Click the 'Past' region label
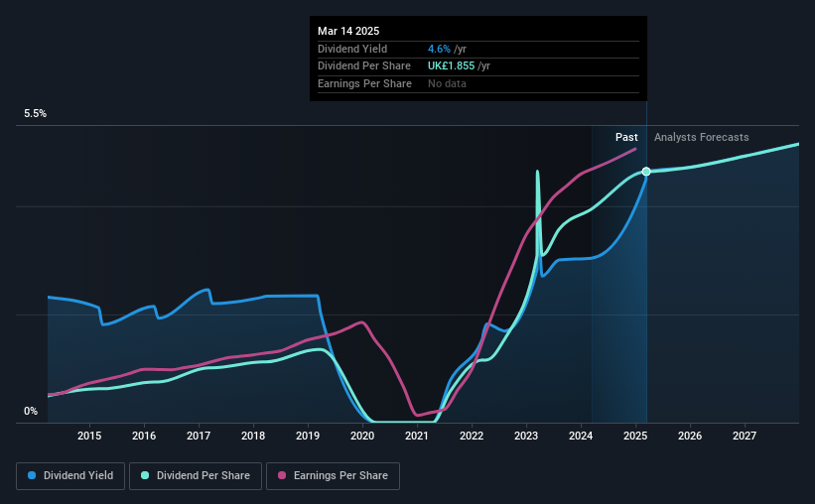The image size is (815, 504). click(x=626, y=137)
